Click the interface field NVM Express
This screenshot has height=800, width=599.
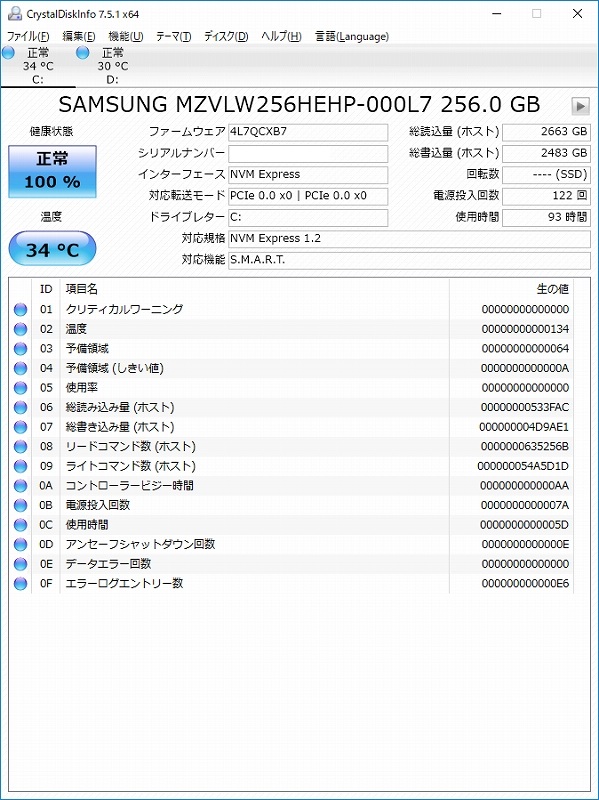[x=308, y=175]
